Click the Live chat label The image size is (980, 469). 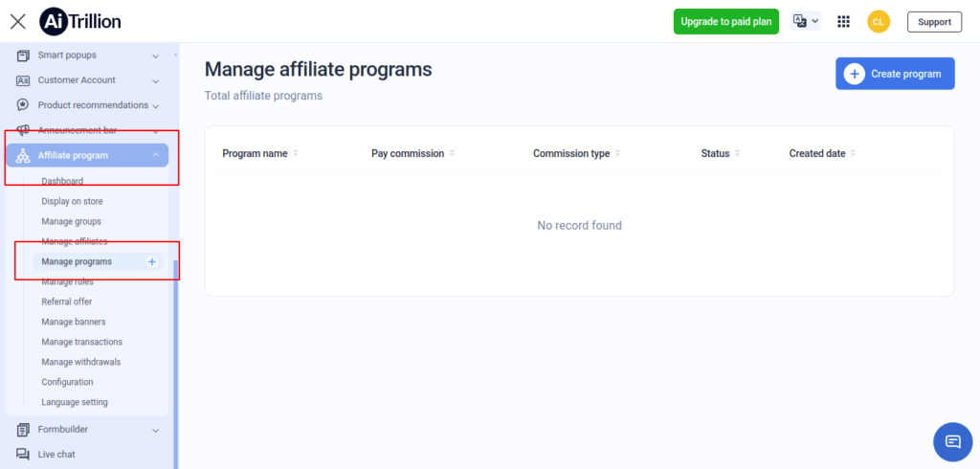pyautogui.click(x=56, y=455)
